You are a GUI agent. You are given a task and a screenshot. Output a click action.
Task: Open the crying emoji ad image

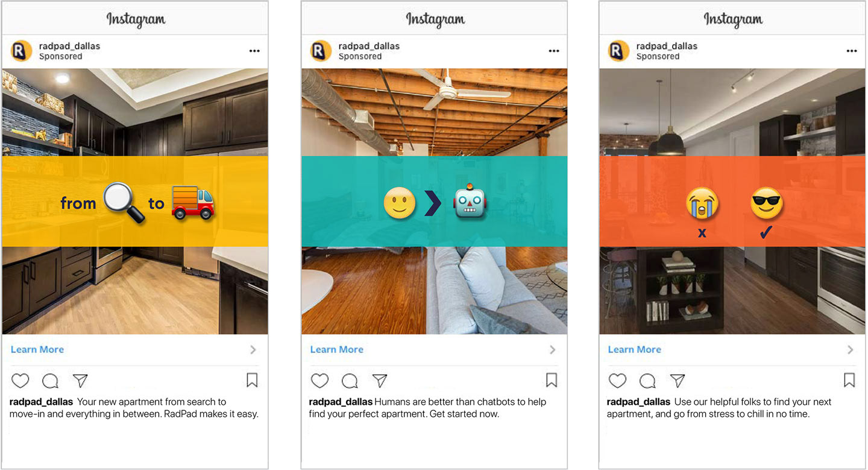[x=732, y=202]
